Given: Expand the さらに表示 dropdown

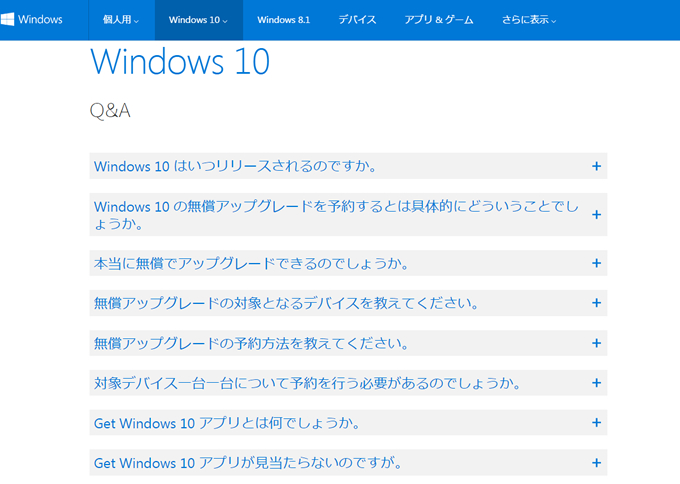Looking at the screenshot, I should tap(529, 20).
